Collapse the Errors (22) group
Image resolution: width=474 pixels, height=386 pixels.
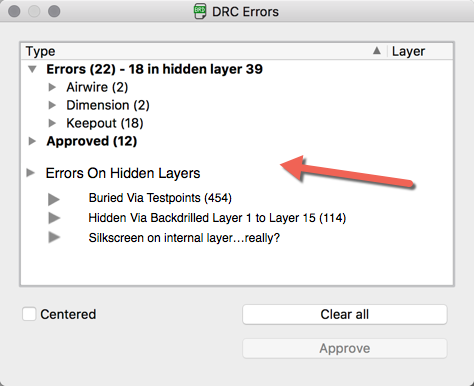tap(32, 69)
